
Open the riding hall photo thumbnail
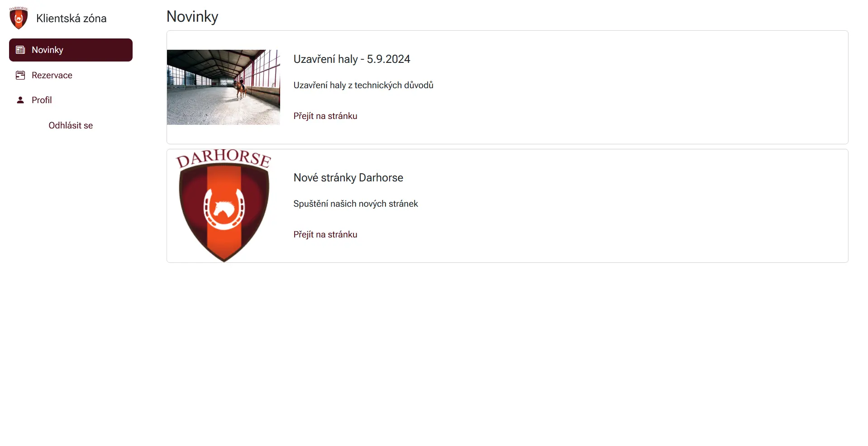pyautogui.click(x=224, y=87)
